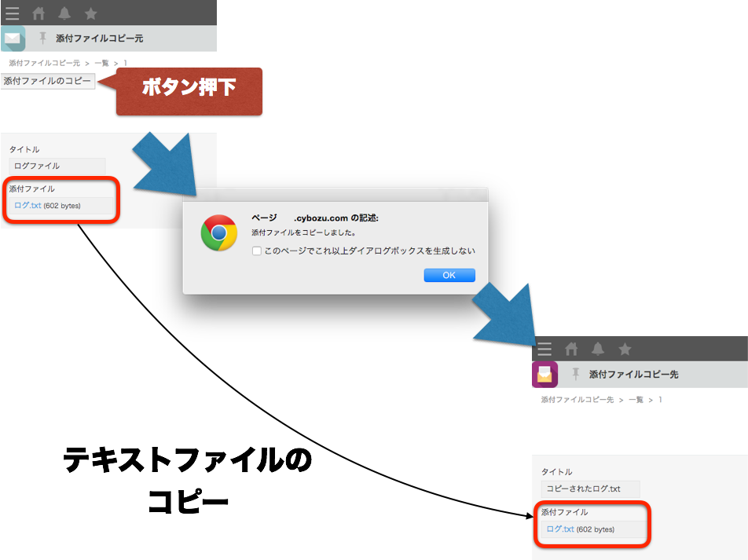Open notifications bell in source app header
The width and height of the screenshot is (748, 560).
pyautogui.click(x=64, y=13)
